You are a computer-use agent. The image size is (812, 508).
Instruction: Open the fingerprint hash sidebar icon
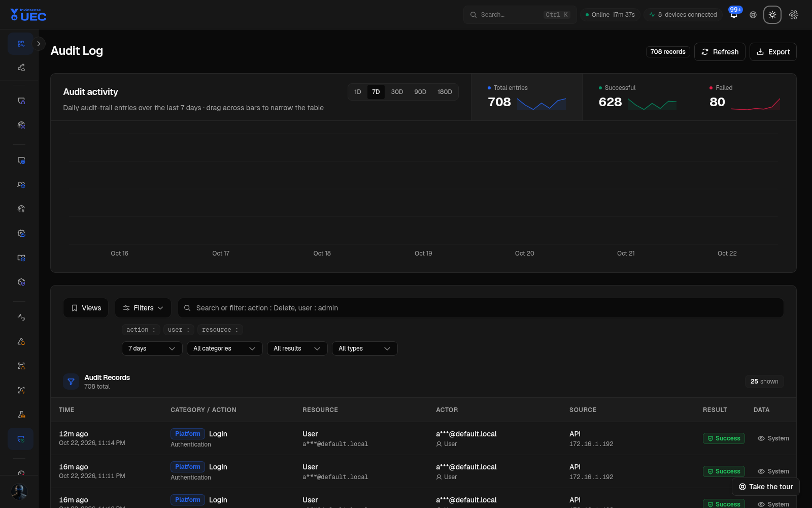[x=21, y=209]
